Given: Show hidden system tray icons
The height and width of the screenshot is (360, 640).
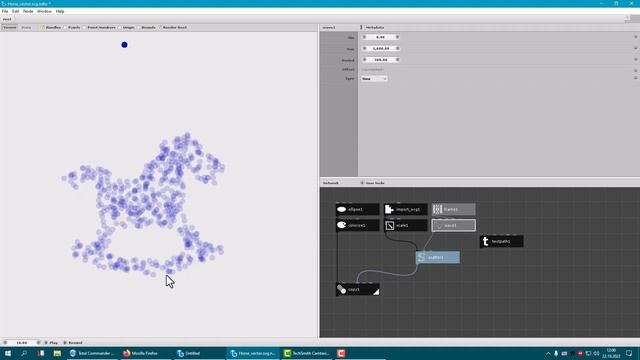Looking at the screenshot, I should tap(548, 353).
